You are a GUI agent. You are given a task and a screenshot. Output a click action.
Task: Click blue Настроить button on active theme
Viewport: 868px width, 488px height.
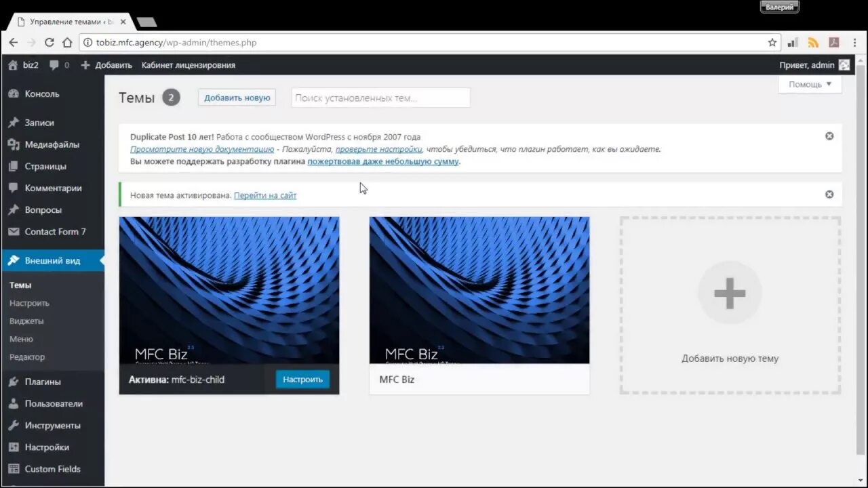[x=302, y=380]
